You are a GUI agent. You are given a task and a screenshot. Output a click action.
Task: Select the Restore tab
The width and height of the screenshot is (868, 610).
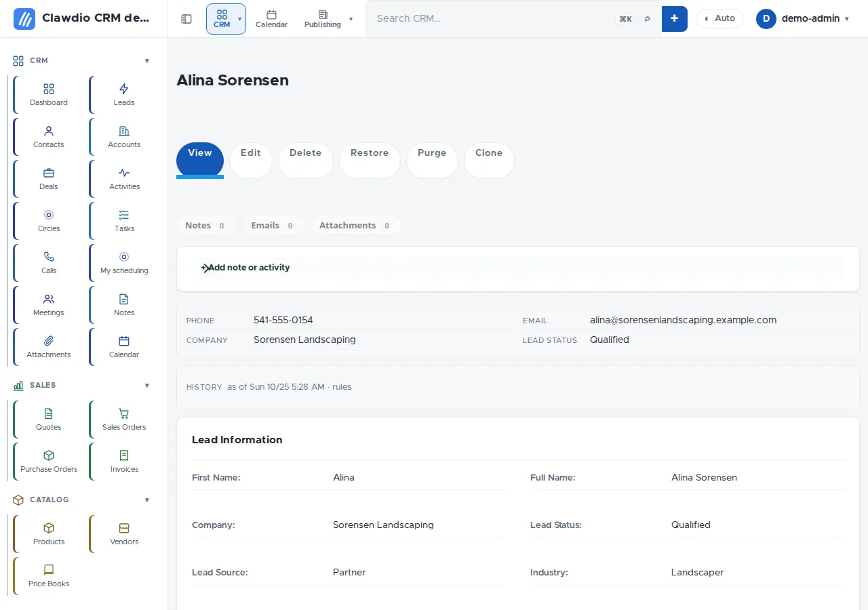click(x=370, y=160)
